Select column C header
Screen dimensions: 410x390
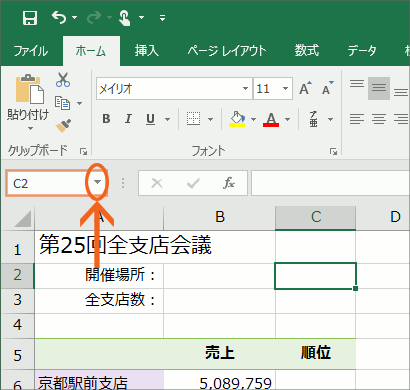[316, 218]
